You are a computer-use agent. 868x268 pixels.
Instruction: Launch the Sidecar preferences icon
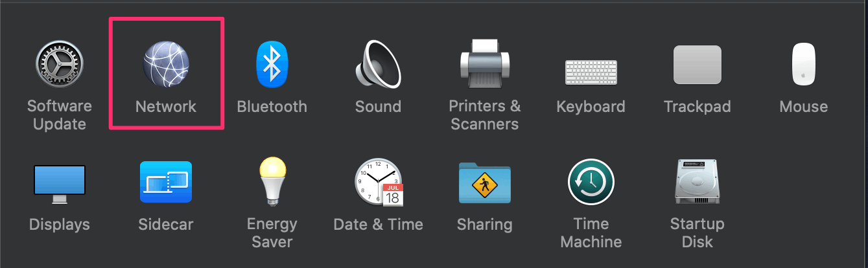tap(166, 182)
